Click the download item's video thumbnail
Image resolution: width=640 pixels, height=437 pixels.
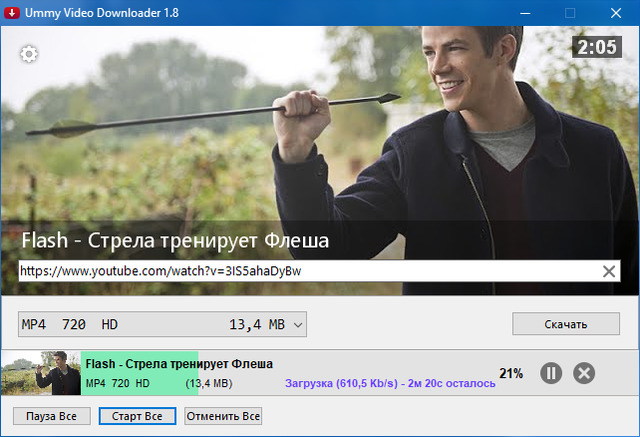(x=41, y=373)
